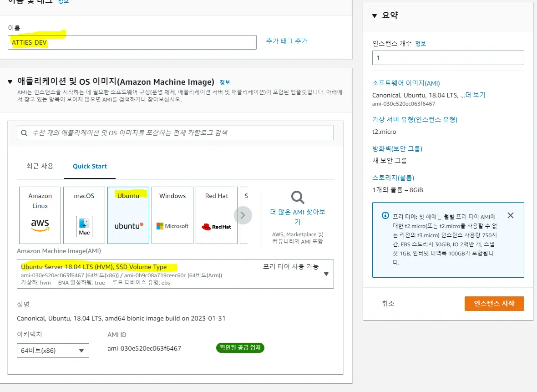The height and width of the screenshot is (392, 537).
Task: Open 더 많은 AMI 찾아보기 link
Action: point(298,217)
